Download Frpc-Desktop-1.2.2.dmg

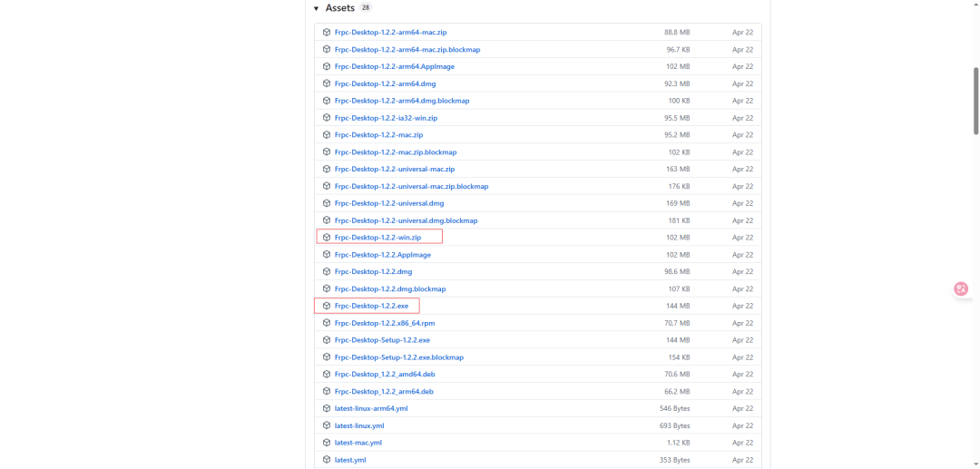click(373, 271)
